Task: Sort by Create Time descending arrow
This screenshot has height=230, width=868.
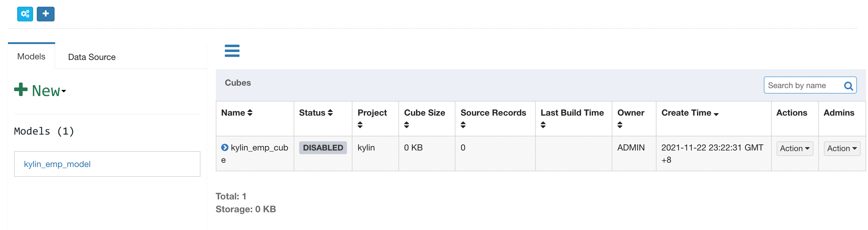Action: click(716, 114)
